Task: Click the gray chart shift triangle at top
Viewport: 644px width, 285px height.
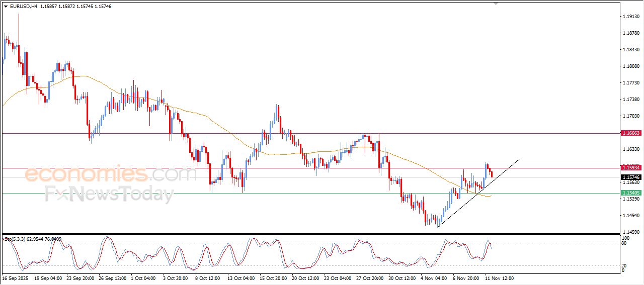Action: coord(496,4)
